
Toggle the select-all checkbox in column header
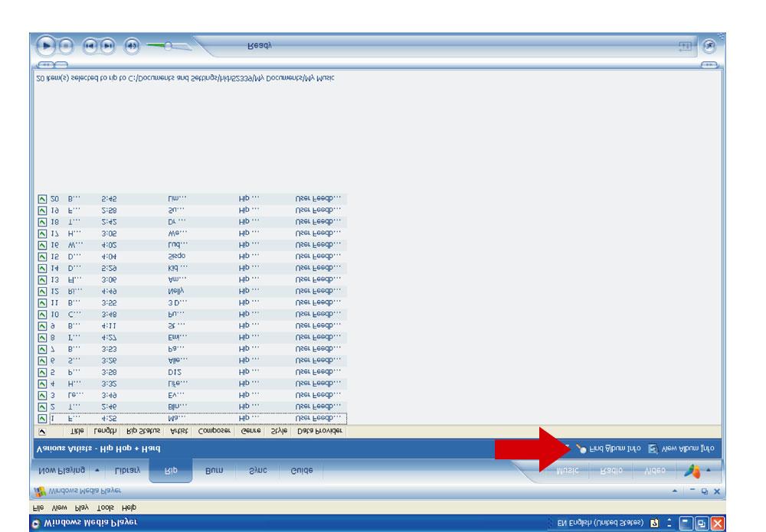[x=42, y=432]
